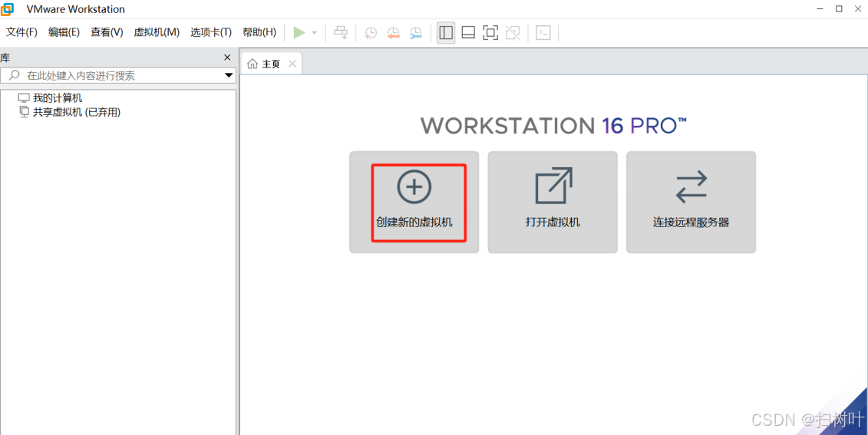Click the 打开虚拟机 button
This screenshot has height=435, width=868.
(553, 202)
